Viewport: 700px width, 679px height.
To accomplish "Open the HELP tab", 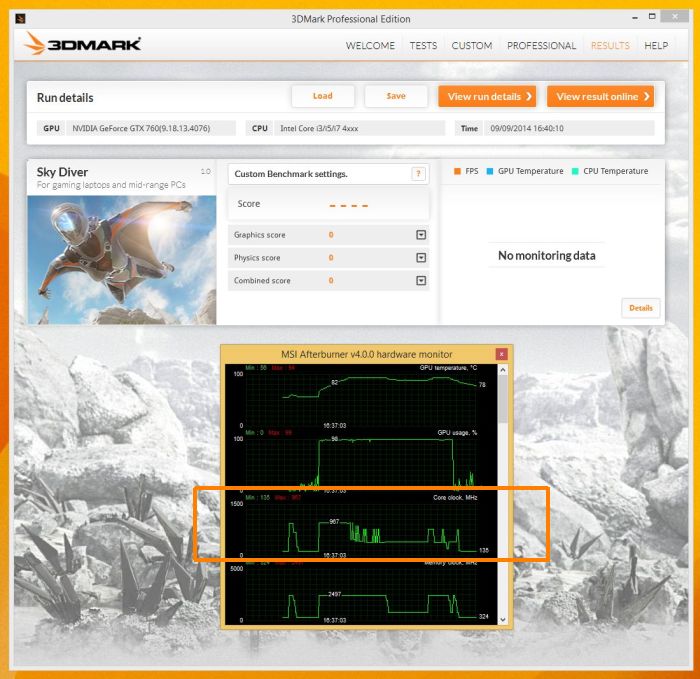I will 656,46.
